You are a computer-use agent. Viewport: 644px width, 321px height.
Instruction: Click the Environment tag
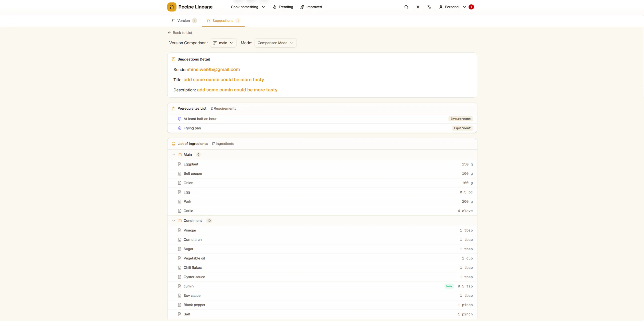coord(460,119)
